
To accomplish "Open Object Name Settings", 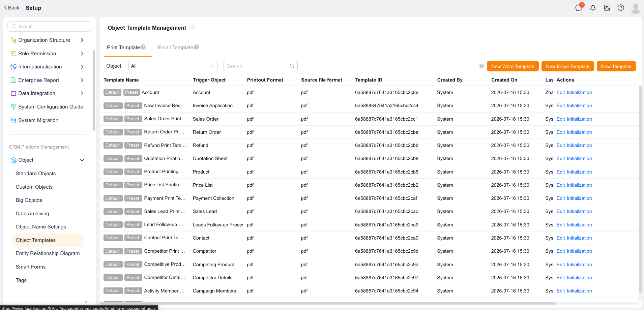I will point(41,227).
